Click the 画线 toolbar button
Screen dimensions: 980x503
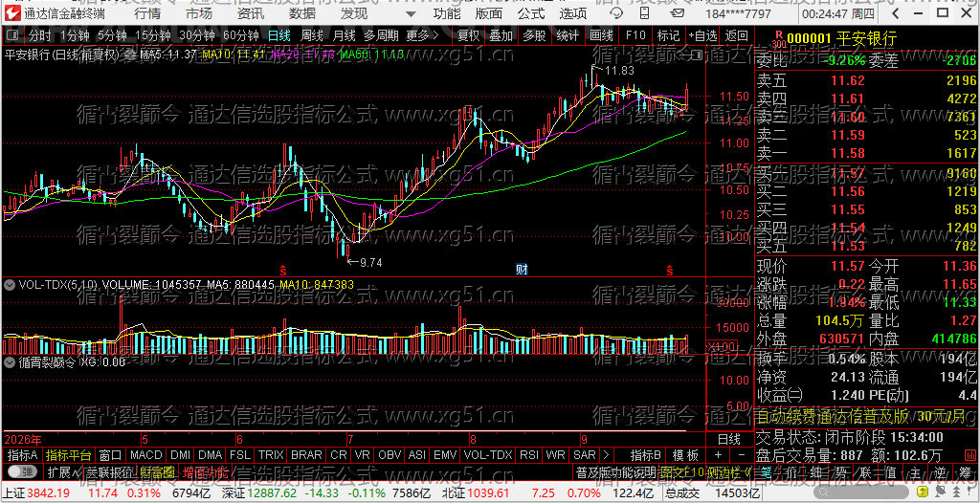(601, 36)
